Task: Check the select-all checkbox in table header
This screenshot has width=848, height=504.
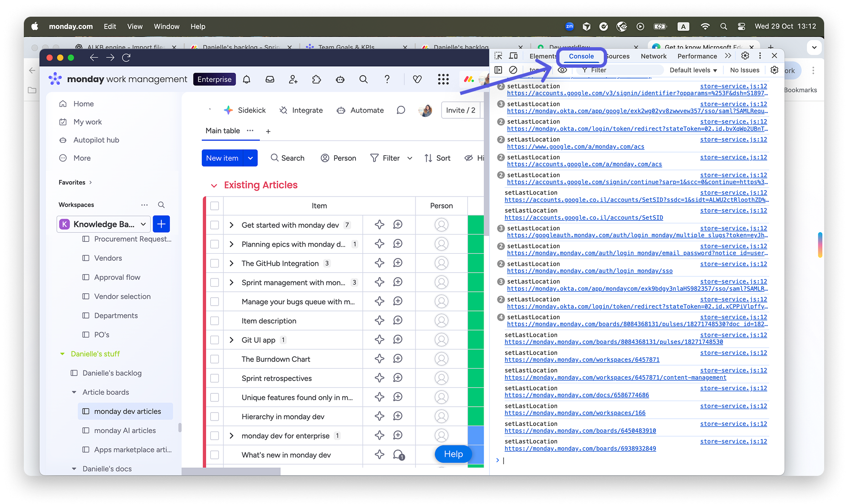Action: [x=215, y=206]
